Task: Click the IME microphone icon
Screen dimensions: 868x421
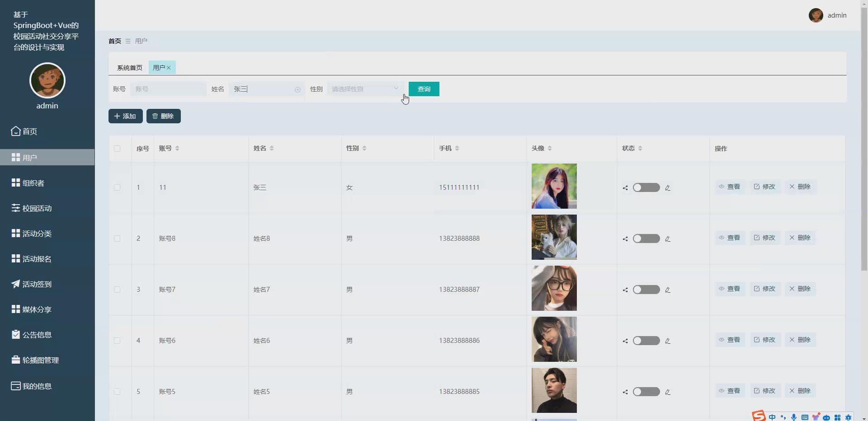Action: click(794, 417)
